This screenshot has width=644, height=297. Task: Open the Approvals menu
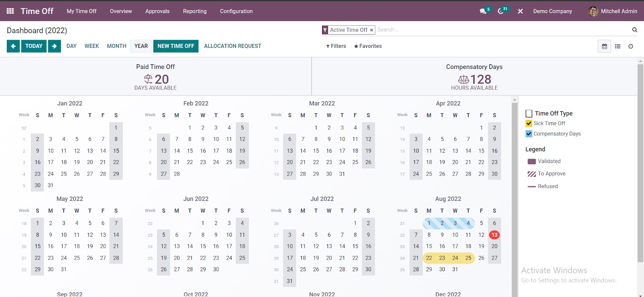(157, 11)
